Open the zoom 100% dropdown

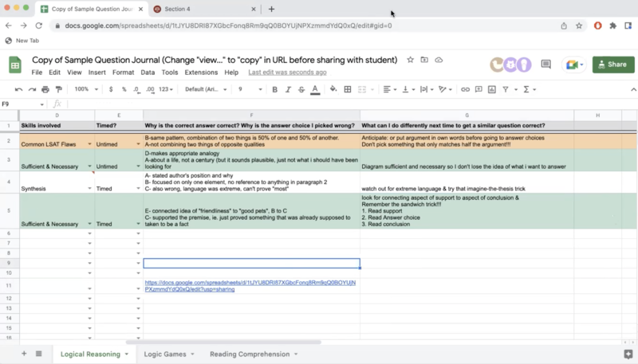click(x=85, y=89)
